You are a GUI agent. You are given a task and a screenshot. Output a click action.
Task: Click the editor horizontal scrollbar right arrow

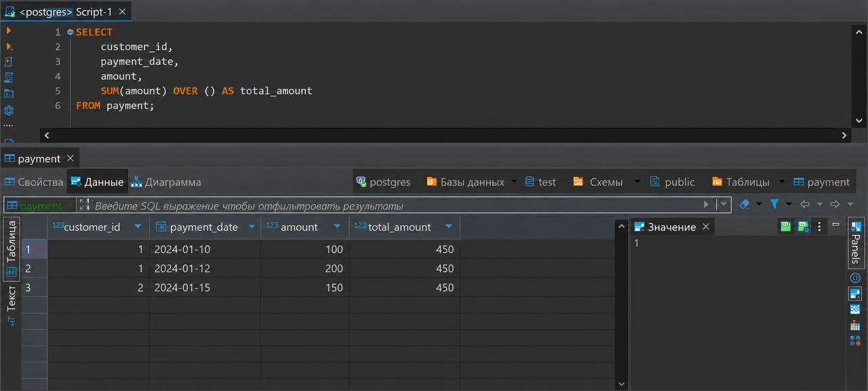(x=844, y=135)
